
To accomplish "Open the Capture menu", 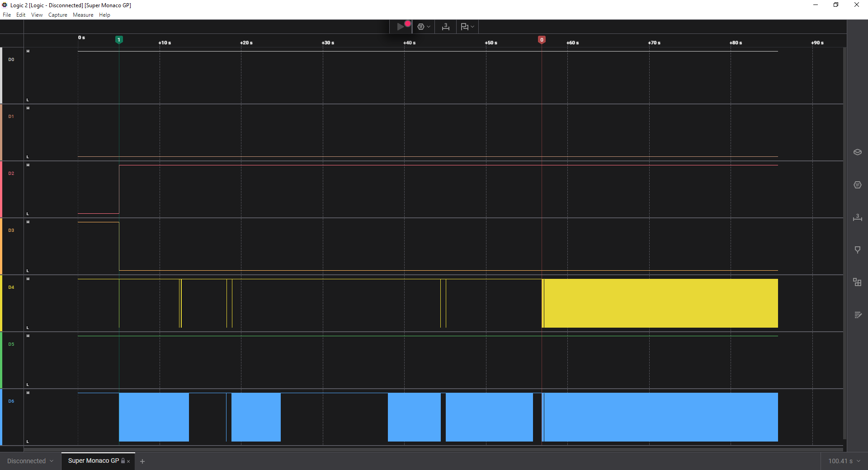I will 57,15.
